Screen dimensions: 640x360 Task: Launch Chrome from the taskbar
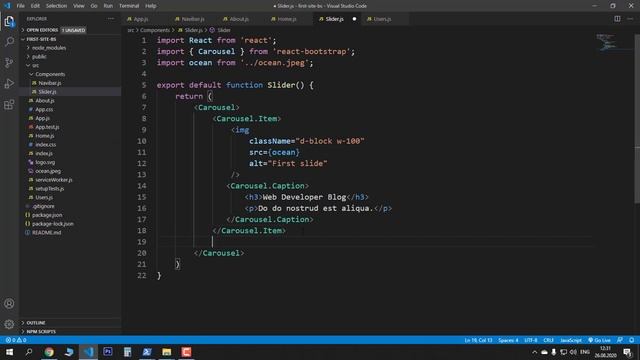point(49,352)
